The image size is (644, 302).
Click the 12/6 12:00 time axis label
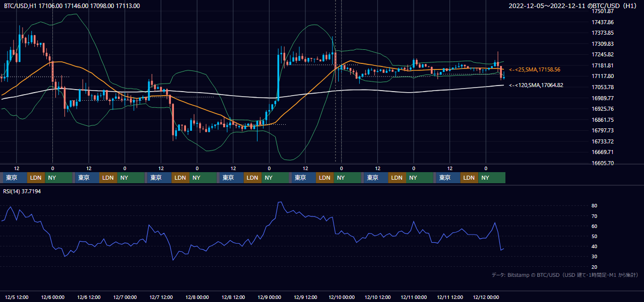click(x=89, y=297)
